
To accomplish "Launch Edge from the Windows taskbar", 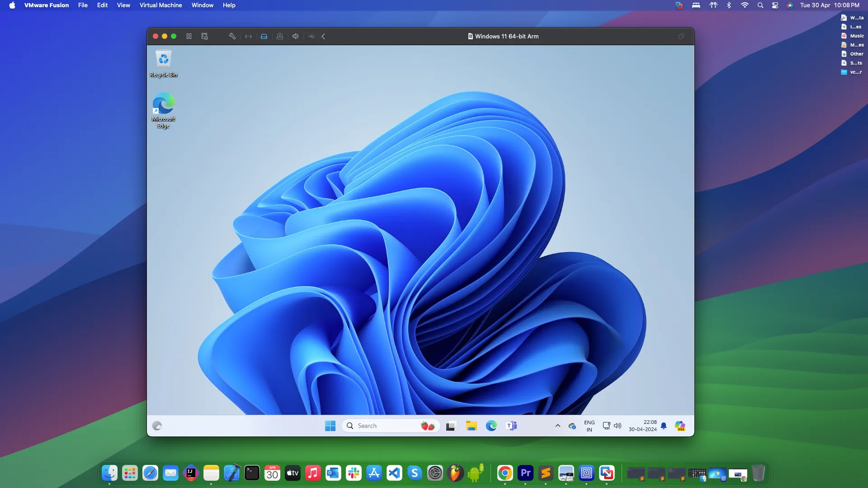I will [491, 426].
